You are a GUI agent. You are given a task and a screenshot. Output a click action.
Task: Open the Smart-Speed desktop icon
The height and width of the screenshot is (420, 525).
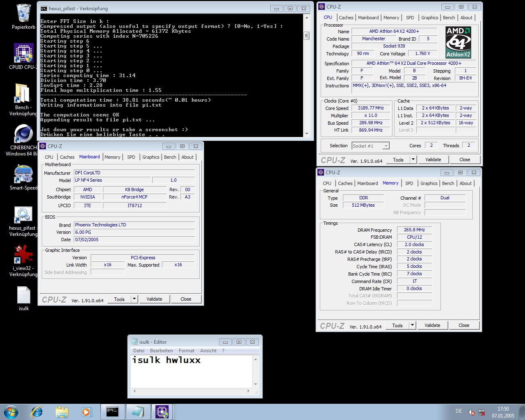23,177
